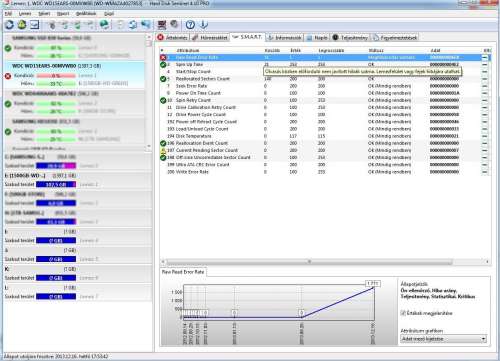The width and height of the screenshot is (500, 361).
Task: Select the SAMSUNG SSD 830 Series disk
Action: (74, 47)
